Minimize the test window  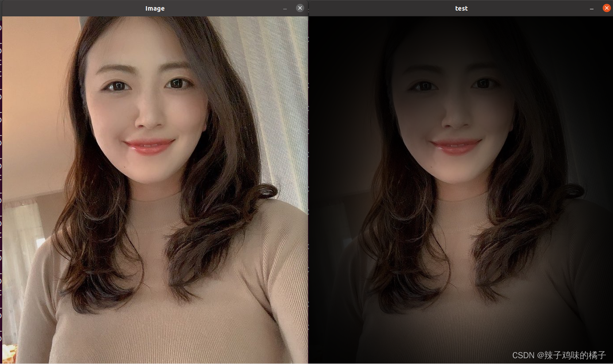point(592,8)
